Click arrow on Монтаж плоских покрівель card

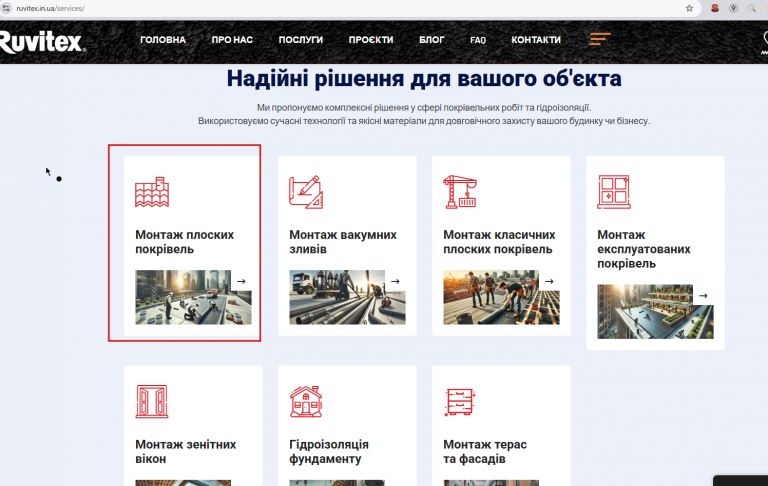(241, 281)
